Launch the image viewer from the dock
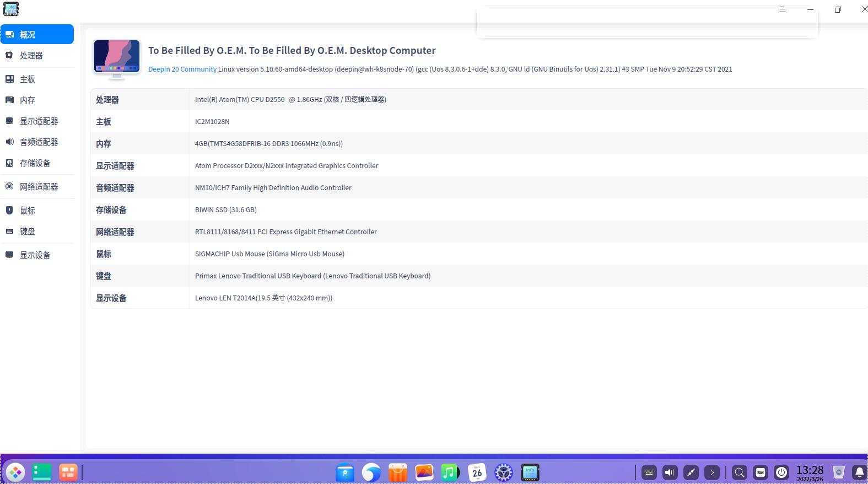This screenshot has width=868, height=484. point(424,472)
